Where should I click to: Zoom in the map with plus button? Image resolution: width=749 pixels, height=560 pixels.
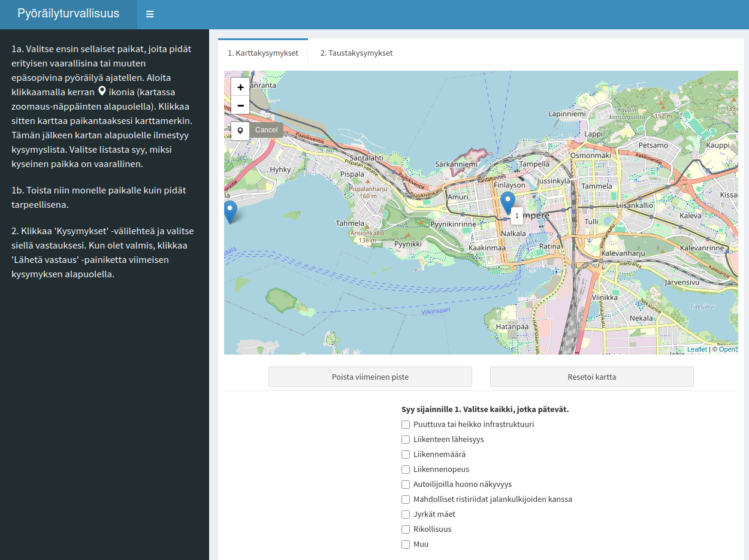coord(240,87)
